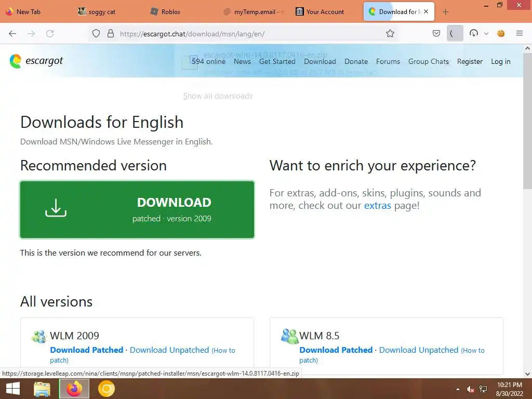Open File Explorer from the taskbar
532x399 pixels.
[x=42, y=389]
